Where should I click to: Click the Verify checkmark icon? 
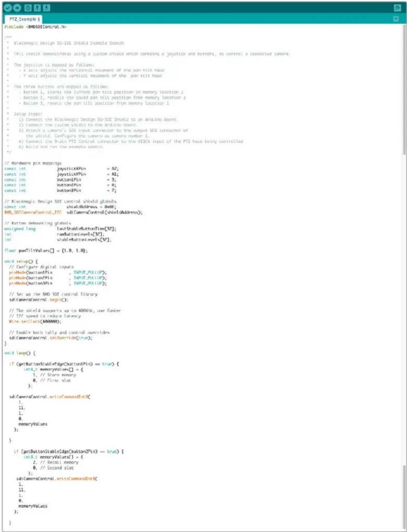pos(7,8)
